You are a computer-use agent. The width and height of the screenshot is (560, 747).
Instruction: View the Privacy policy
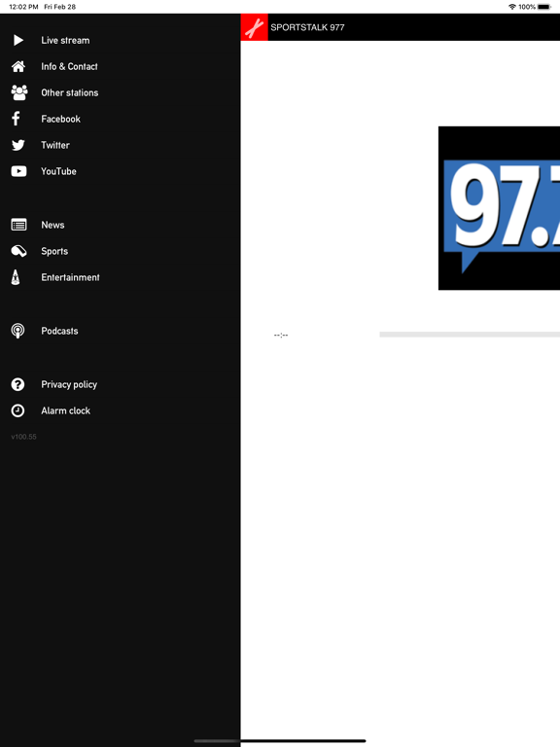click(x=69, y=384)
